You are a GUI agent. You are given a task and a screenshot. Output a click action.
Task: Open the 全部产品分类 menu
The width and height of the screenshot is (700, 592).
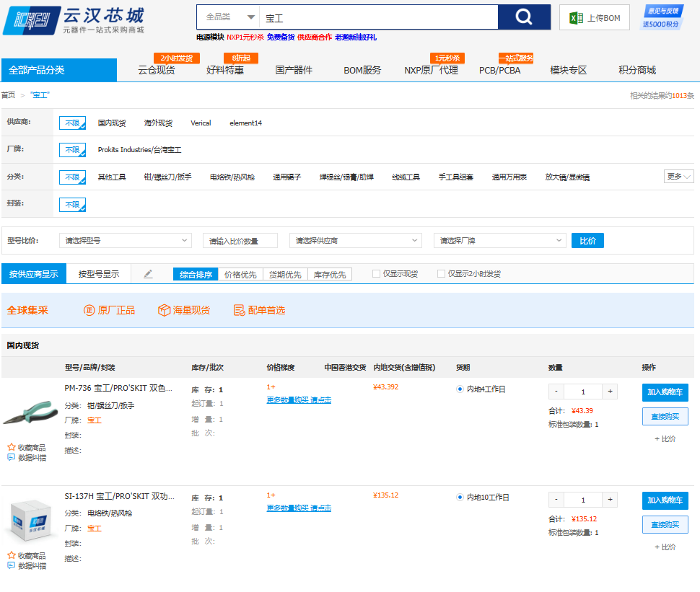[x=59, y=70]
